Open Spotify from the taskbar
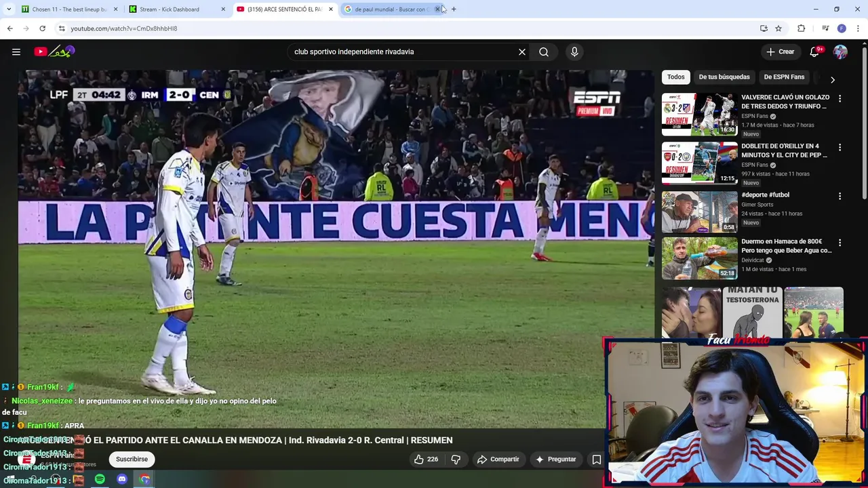Viewport: 868px width, 488px height. coord(100,479)
